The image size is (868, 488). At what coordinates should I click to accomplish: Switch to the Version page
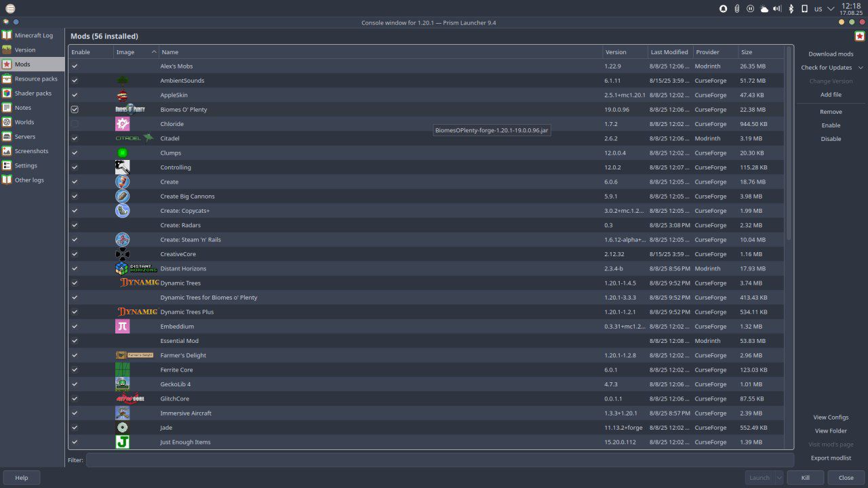point(33,49)
